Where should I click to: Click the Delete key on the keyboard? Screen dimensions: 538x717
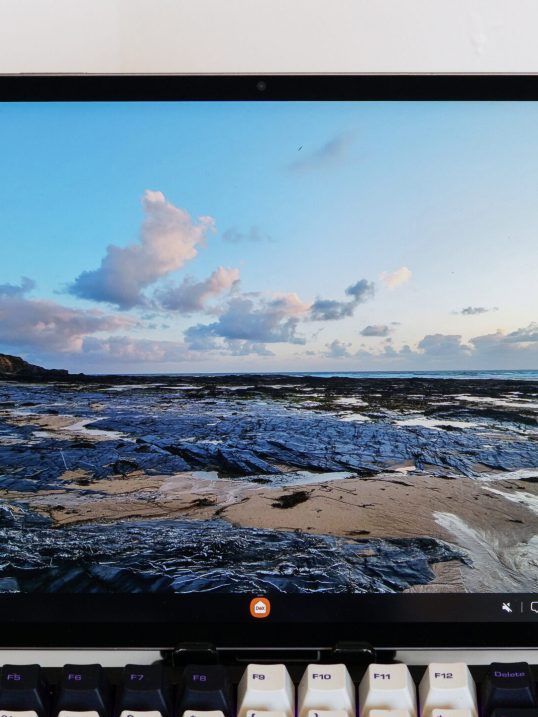pos(509,685)
